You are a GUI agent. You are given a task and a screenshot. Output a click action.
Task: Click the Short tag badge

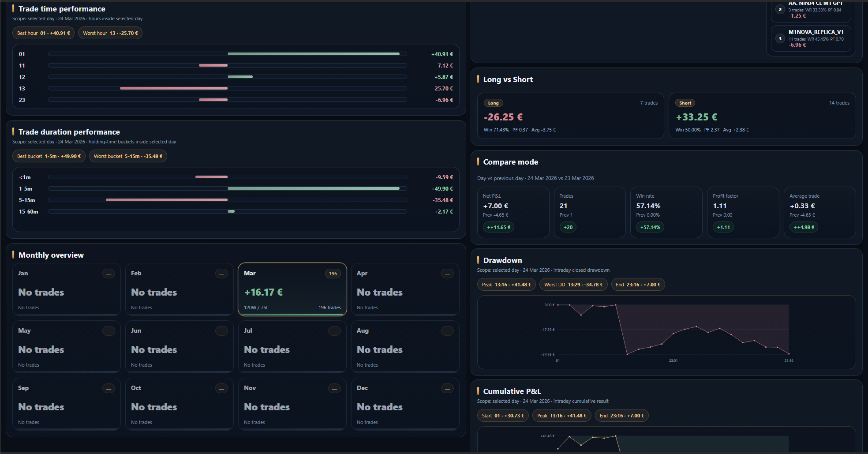tap(685, 103)
